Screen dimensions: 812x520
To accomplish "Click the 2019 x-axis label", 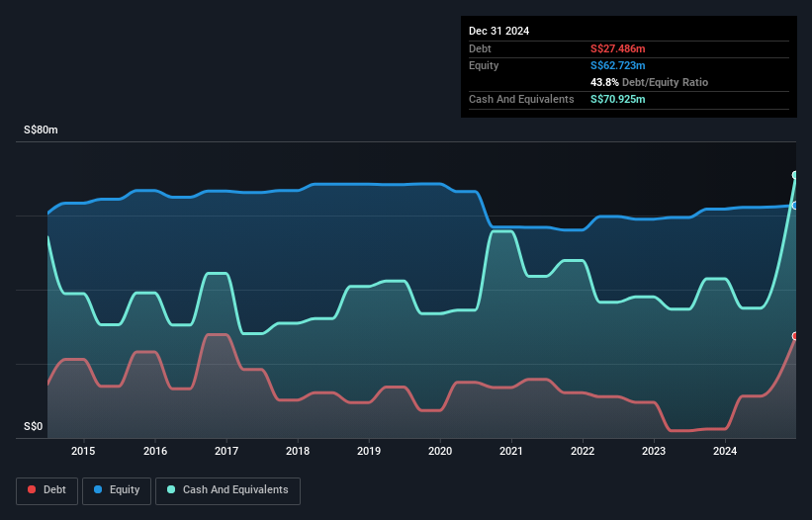I will tap(369, 451).
